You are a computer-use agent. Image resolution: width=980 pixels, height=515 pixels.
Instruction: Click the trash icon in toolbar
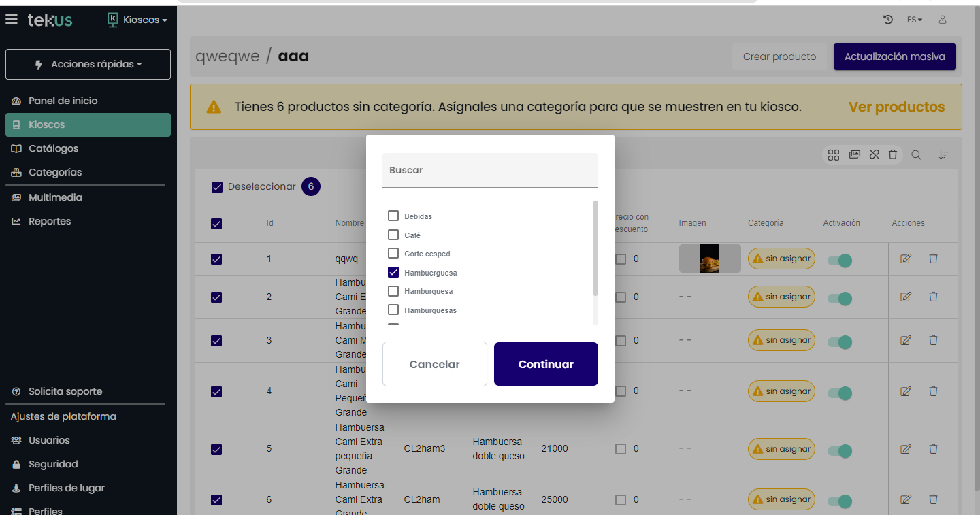coord(893,155)
